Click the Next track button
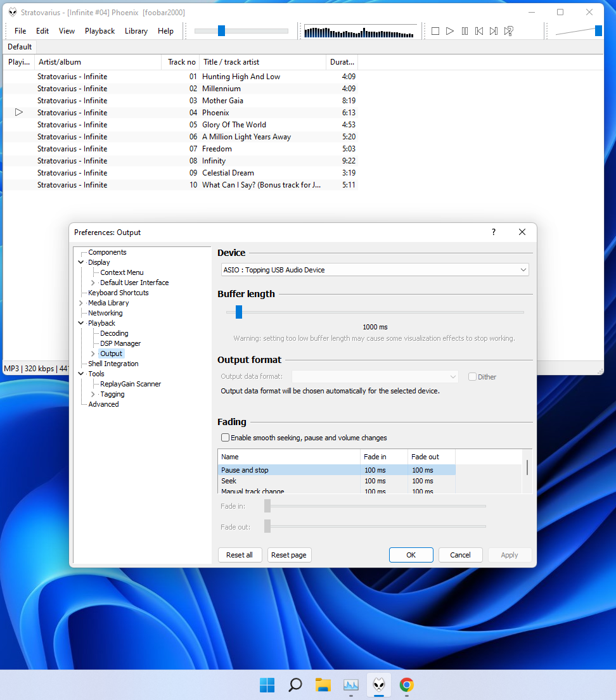 pos(494,31)
